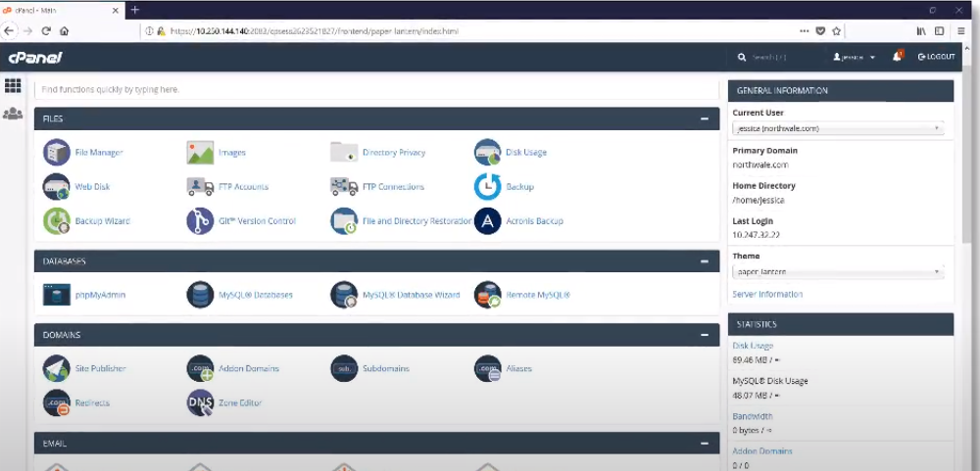Open the Images icon
Image resolution: width=980 pixels, height=471 pixels.
pyautogui.click(x=200, y=152)
